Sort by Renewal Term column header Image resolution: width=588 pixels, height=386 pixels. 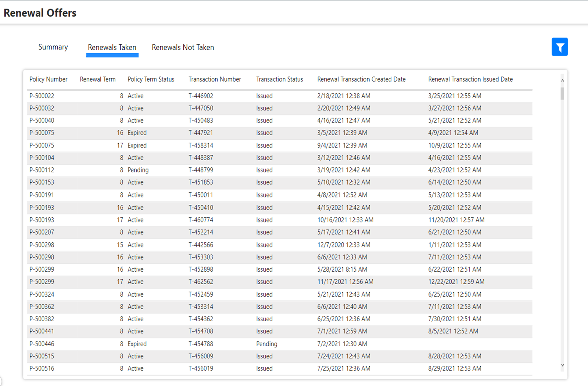tap(97, 79)
